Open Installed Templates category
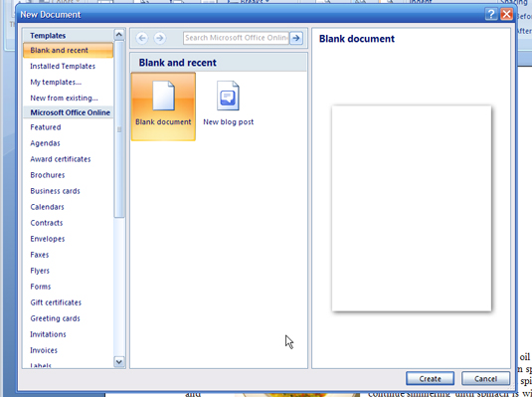 [x=68, y=67]
